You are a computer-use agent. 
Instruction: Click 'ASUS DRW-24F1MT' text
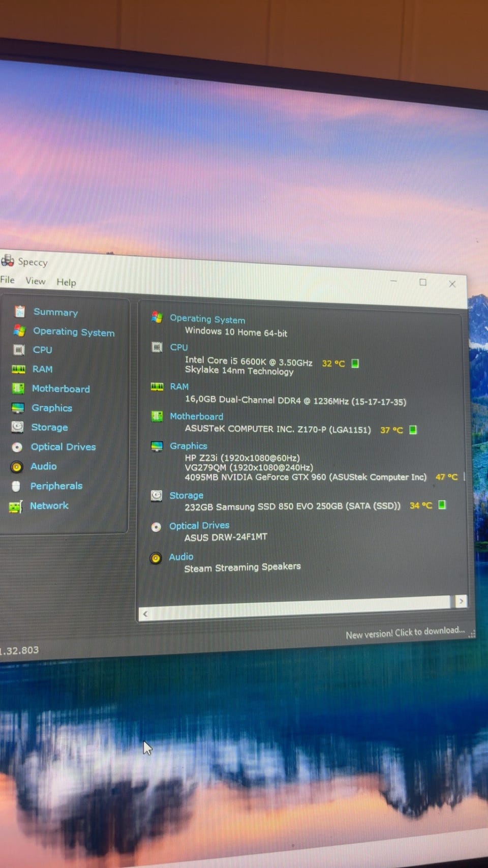[x=226, y=537]
